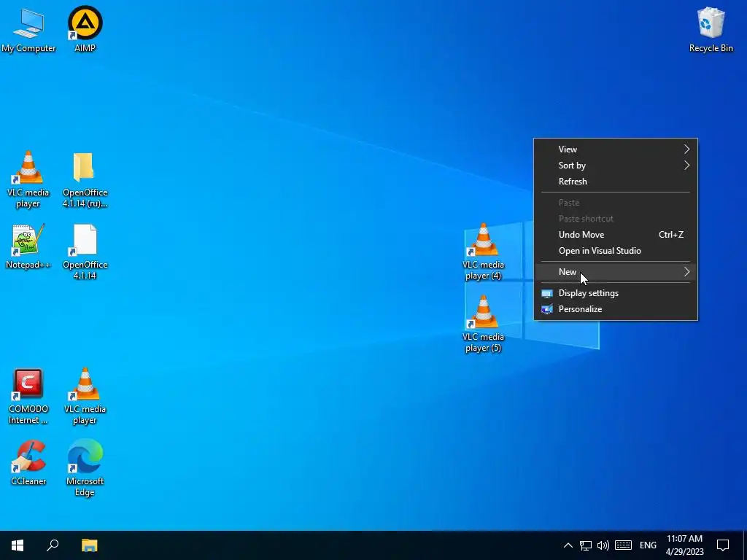Open the Windows Start menu

18,545
